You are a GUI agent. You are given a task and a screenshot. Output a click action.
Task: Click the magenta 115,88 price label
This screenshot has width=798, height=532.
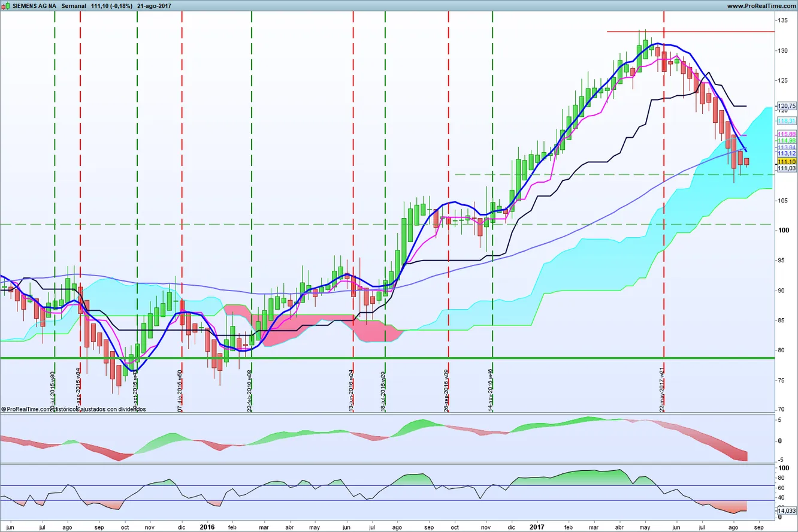[785, 134]
